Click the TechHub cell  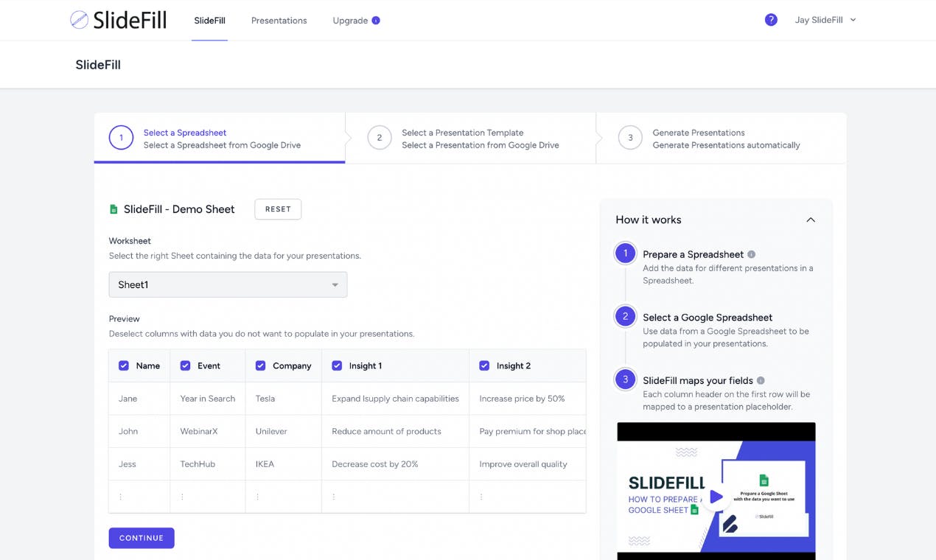click(208, 464)
